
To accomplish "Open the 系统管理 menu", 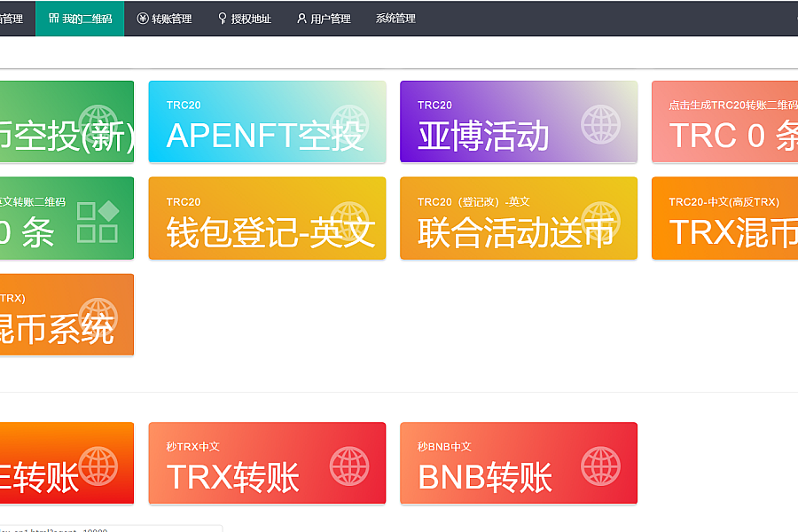I will (395, 19).
